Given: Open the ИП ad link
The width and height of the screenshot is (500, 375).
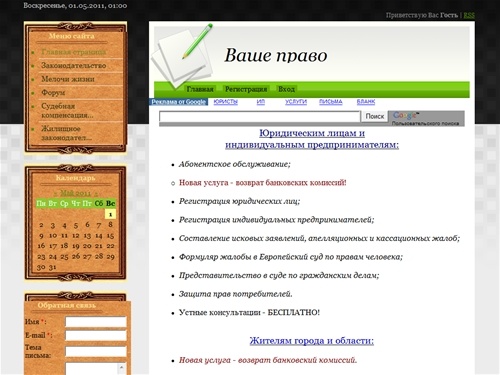Looking at the screenshot, I should (x=261, y=102).
